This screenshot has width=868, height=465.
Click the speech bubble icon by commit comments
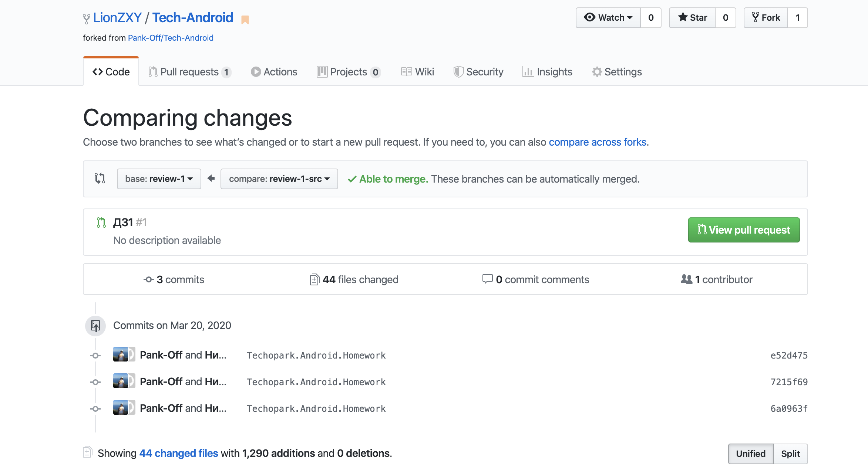tap(487, 279)
